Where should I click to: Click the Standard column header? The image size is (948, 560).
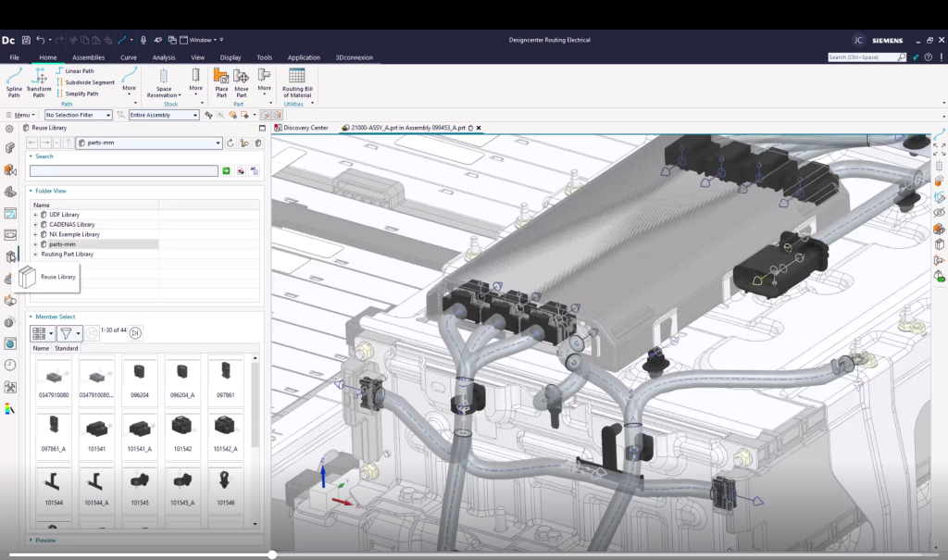coord(66,348)
